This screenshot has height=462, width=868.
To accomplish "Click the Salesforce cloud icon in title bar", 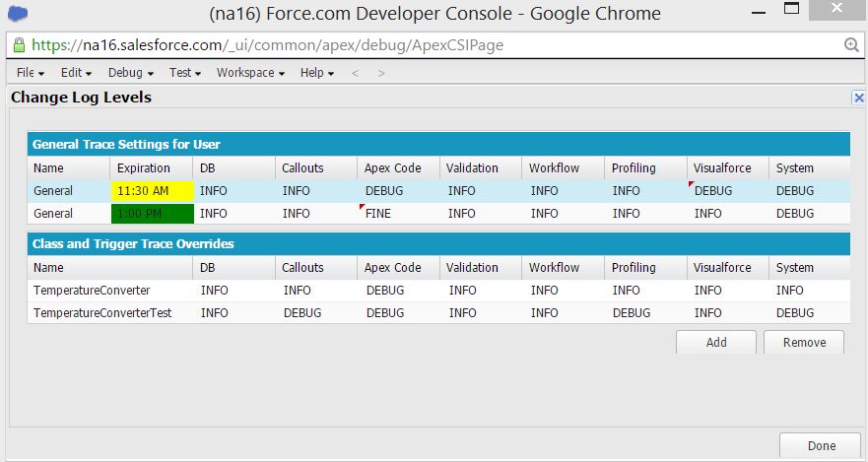I will point(18,13).
